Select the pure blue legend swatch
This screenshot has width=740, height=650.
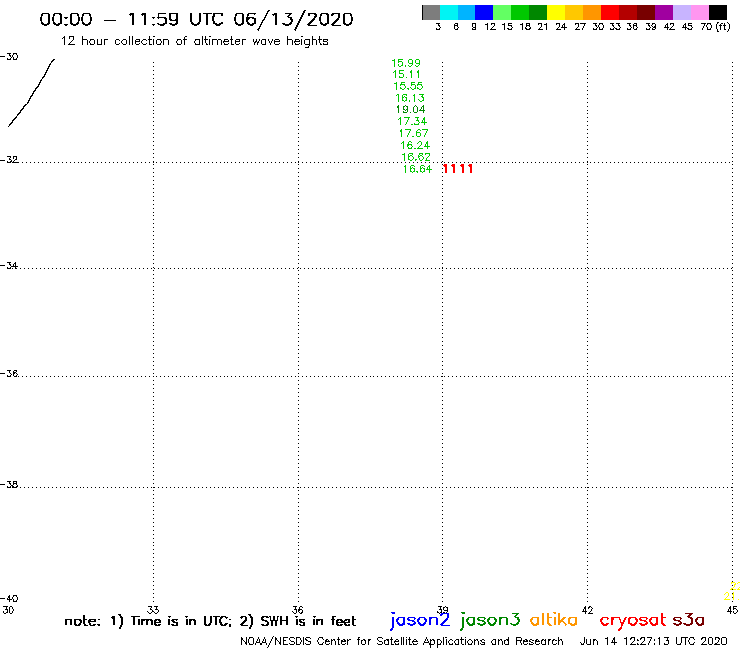pos(484,13)
